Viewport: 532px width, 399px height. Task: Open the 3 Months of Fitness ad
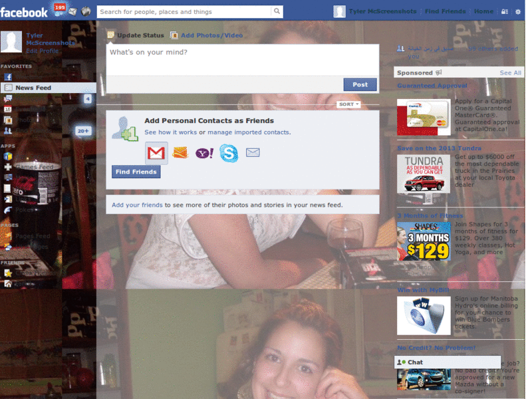(430, 215)
